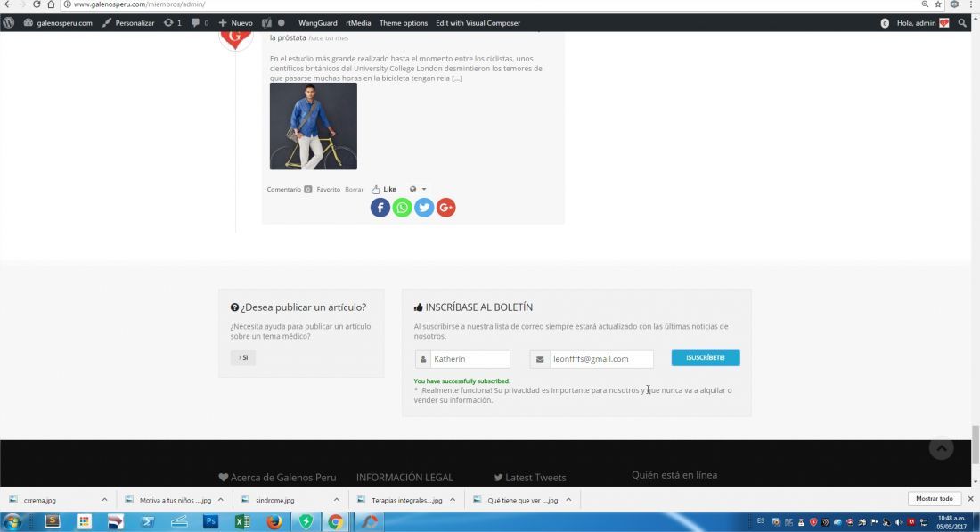The image size is (980, 532).
Task: Reload the page
Action: [x=37, y=4]
